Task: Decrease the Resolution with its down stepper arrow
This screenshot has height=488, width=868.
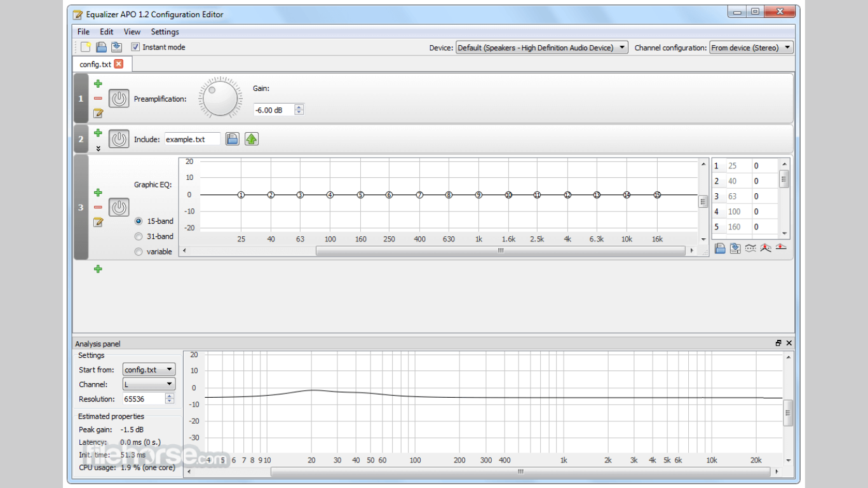Action: click(170, 402)
